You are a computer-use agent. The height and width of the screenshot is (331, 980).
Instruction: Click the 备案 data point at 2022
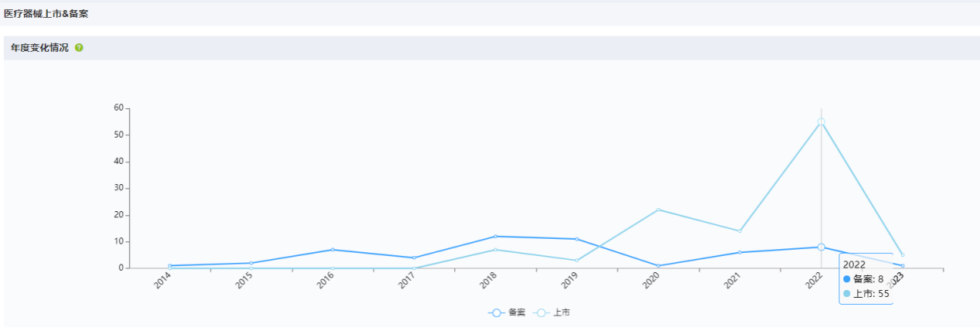[x=821, y=247]
